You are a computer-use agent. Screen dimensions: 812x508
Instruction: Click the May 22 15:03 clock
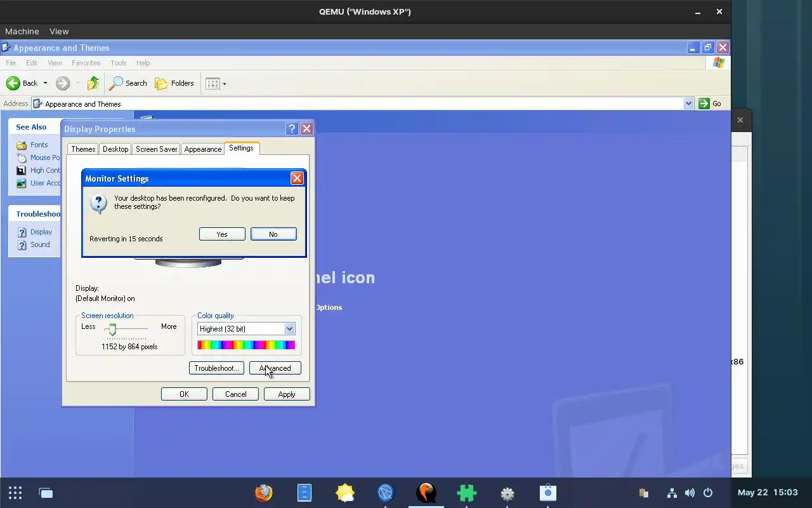(x=768, y=493)
